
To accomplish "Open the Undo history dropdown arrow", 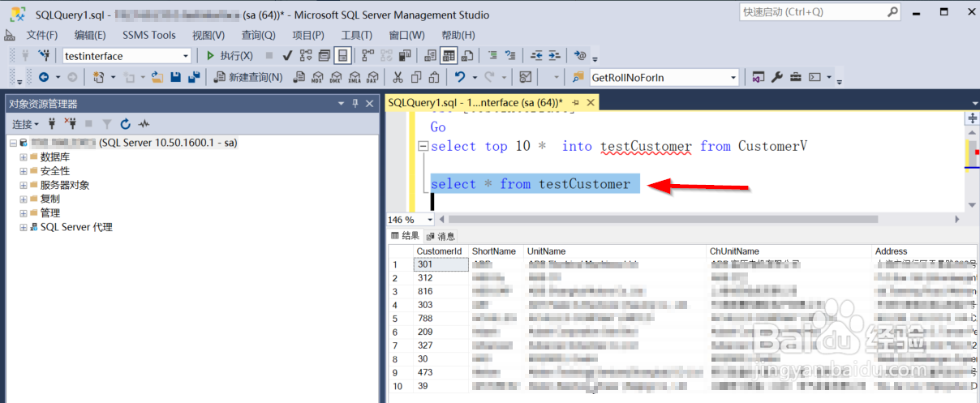I will point(473,77).
